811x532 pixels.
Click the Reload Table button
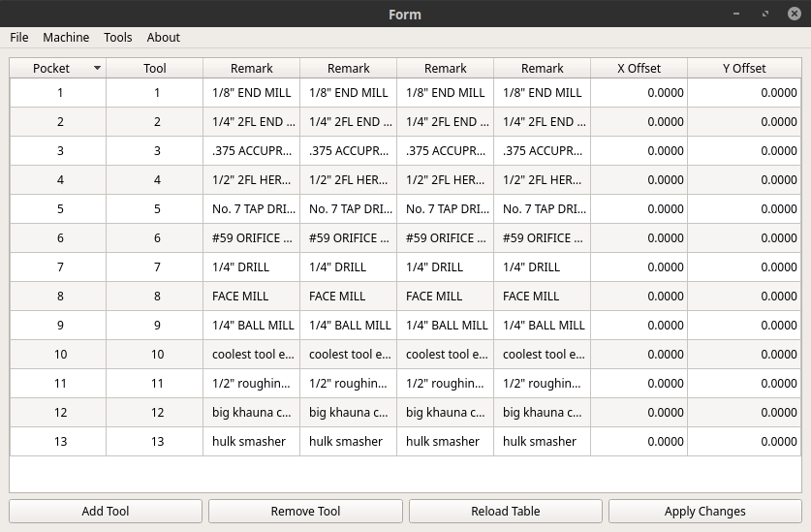point(506,512)
